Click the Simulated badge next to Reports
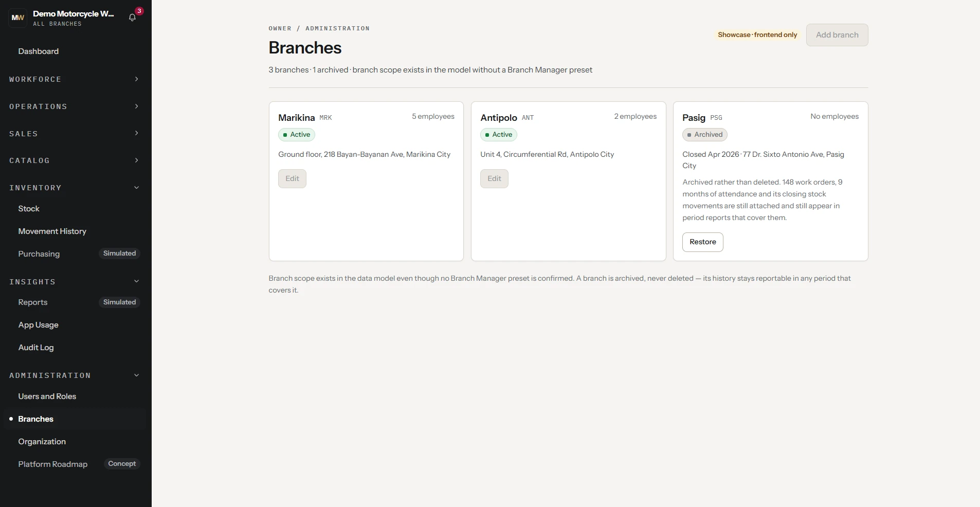 [119, 302]
